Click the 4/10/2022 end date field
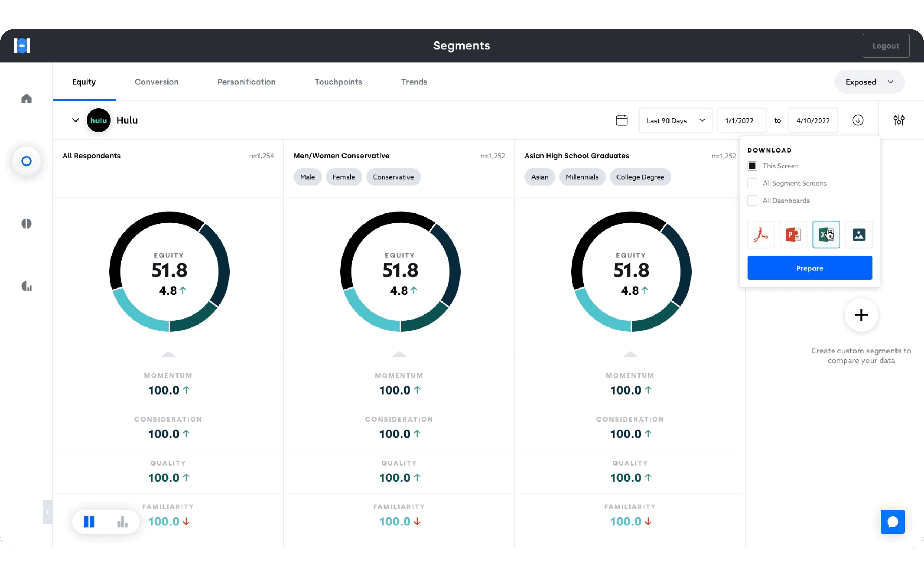Image resolution: width=924 pixels, height=577 pixels. [x=813, y=120]
